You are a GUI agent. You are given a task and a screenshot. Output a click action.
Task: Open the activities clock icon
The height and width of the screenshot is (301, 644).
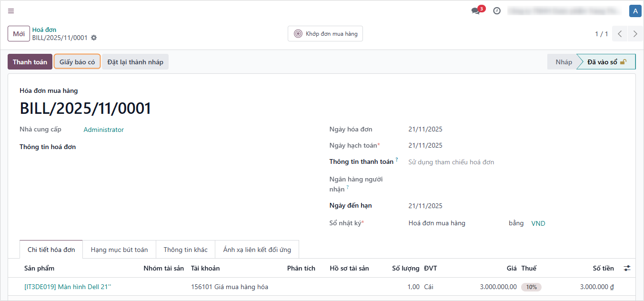tap(497, 11)
